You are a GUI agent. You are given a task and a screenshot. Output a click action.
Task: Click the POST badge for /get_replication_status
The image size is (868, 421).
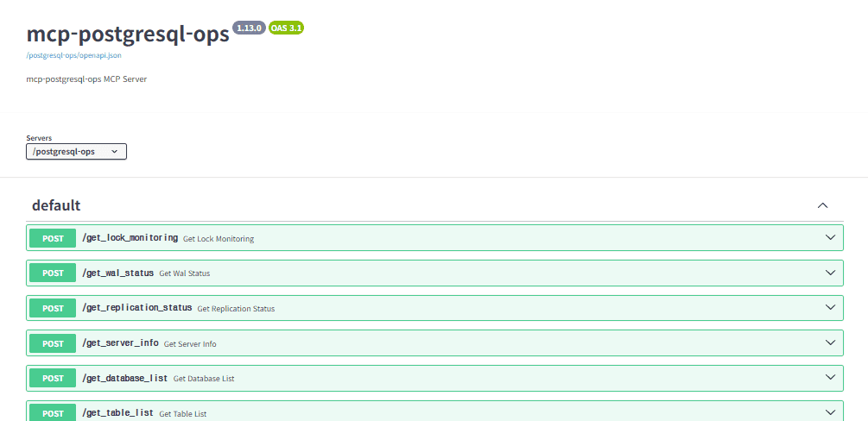coord(53,308)
